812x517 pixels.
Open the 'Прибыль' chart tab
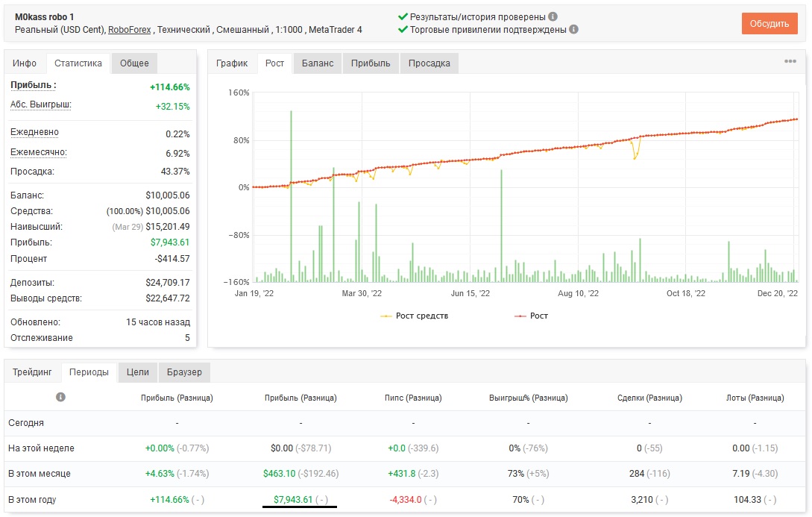coord(371,63)
